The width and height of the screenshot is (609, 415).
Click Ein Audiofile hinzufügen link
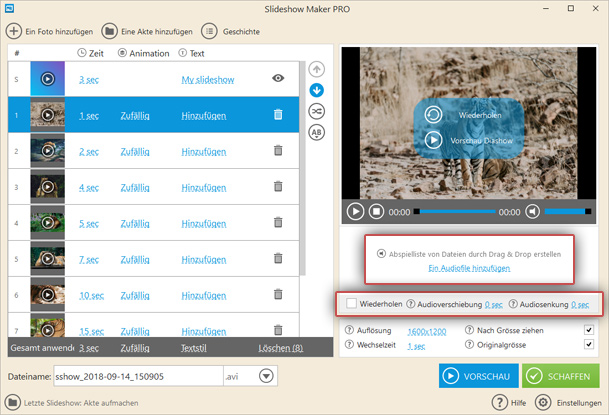469,268
